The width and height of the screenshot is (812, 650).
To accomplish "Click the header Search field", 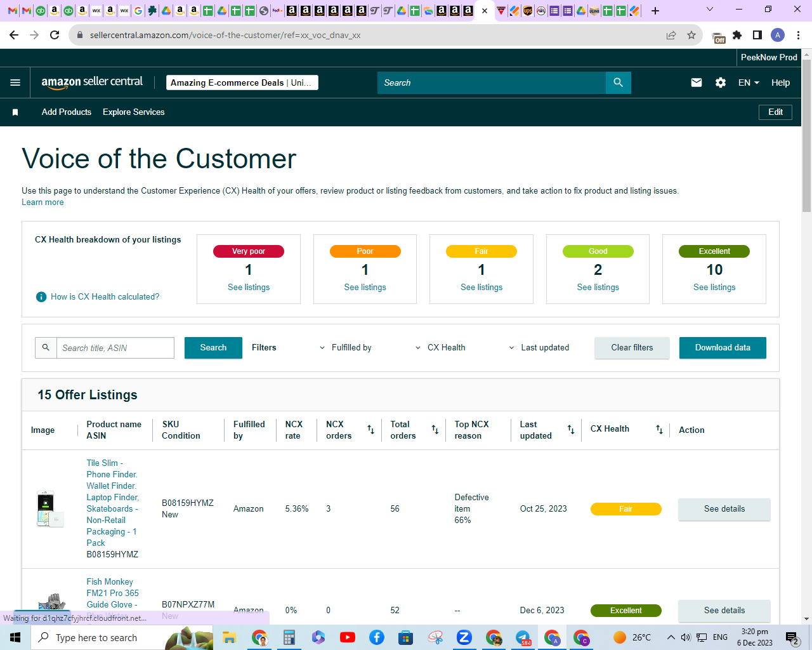I will (492, 83).
